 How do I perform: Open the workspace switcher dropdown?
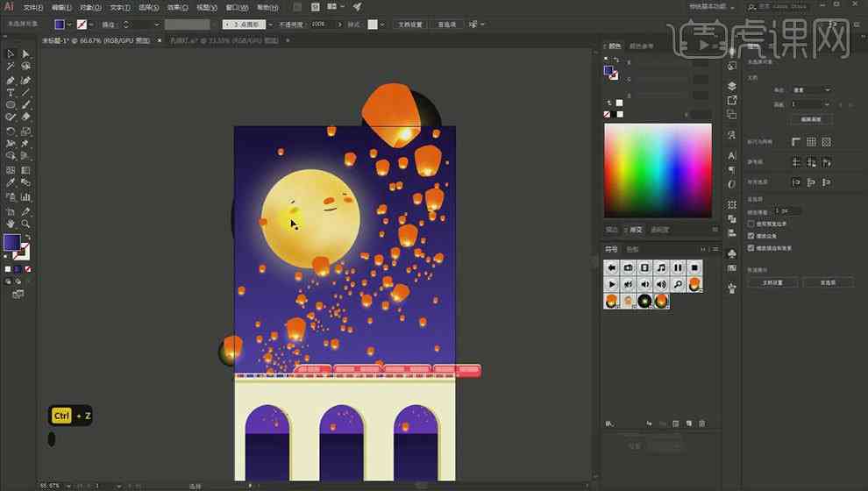click(713, 7)
